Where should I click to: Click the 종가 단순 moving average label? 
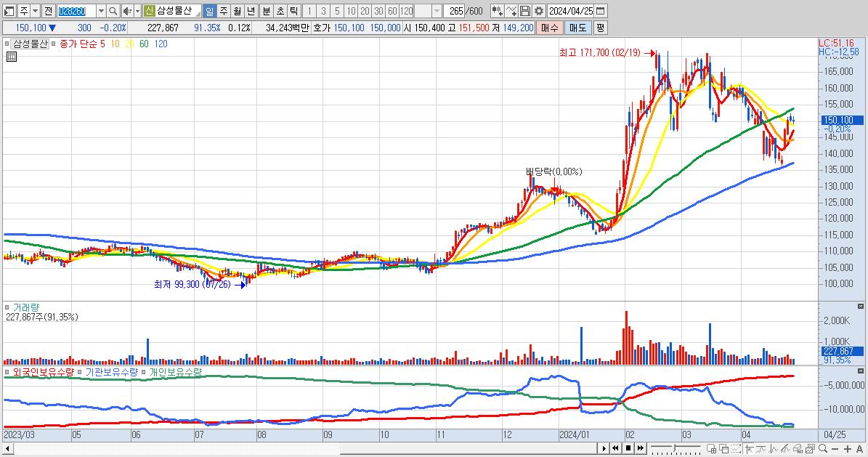tap(78, 44)
